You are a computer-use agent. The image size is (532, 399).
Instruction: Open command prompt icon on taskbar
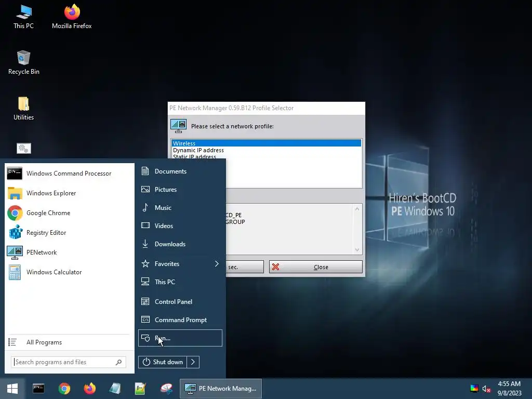click(38, 389)
